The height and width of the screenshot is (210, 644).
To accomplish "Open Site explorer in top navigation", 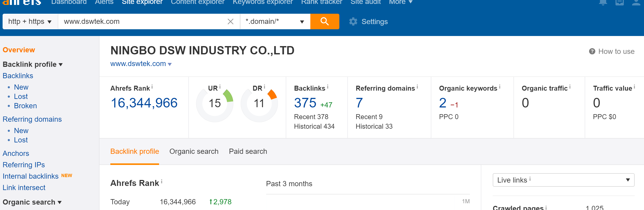I will point(142,2).
